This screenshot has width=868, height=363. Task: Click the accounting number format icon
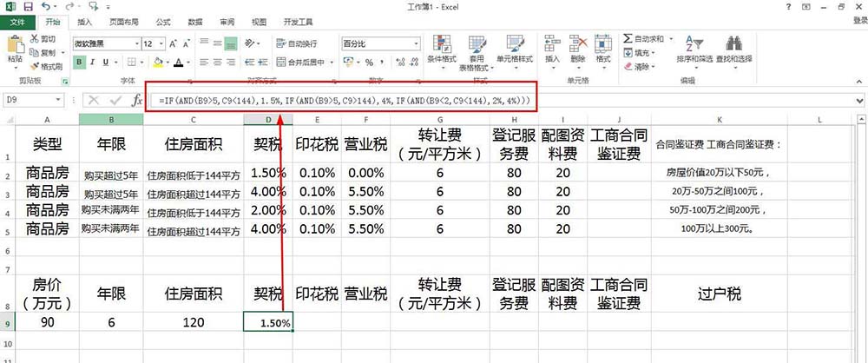(x=348, y=62)
